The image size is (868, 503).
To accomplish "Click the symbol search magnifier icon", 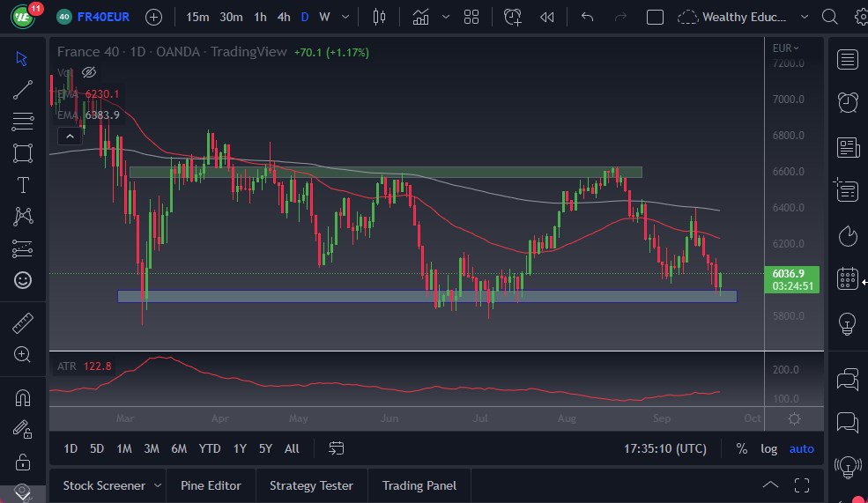I will [x=829, y=17].
